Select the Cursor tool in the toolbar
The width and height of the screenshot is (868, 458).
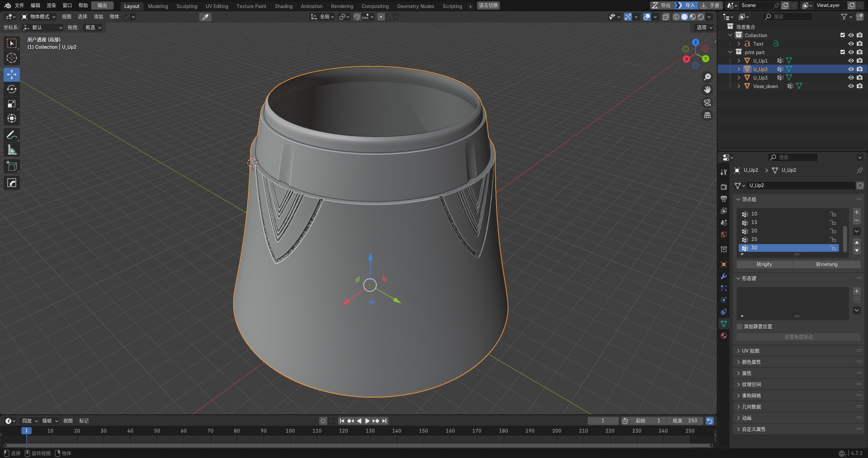pyautogui.click(x=12, y=58)
